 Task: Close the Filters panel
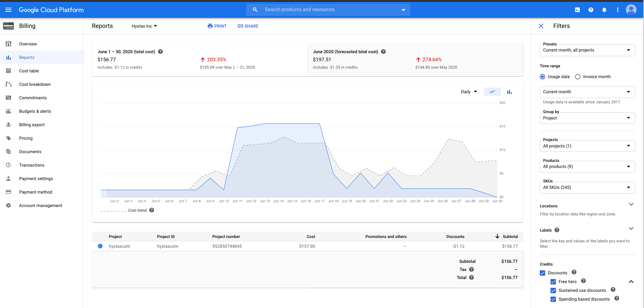541,26
